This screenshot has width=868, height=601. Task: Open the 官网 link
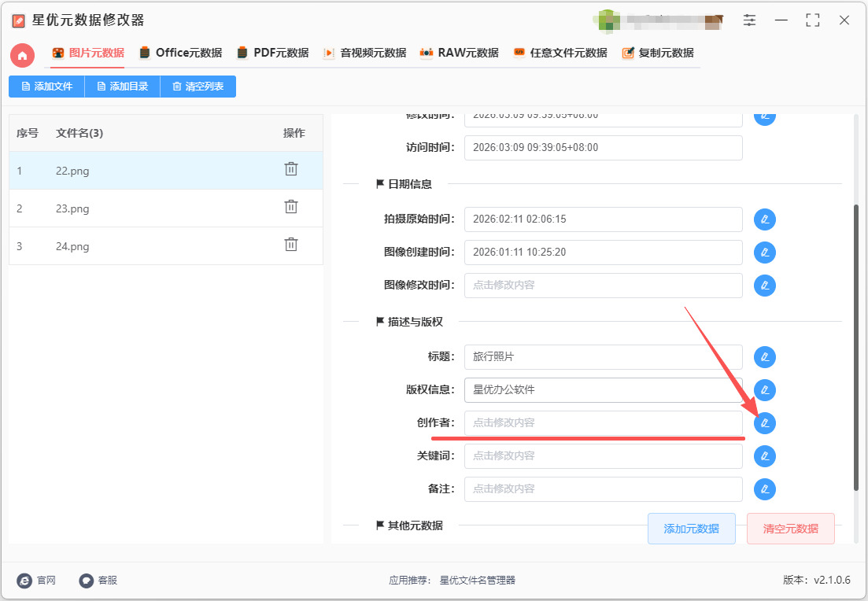(36, 580)
